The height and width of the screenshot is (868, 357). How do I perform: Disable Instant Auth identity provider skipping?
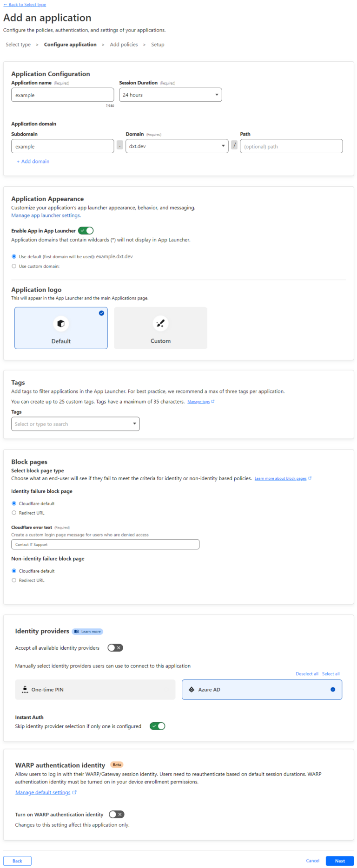(157, 725)
